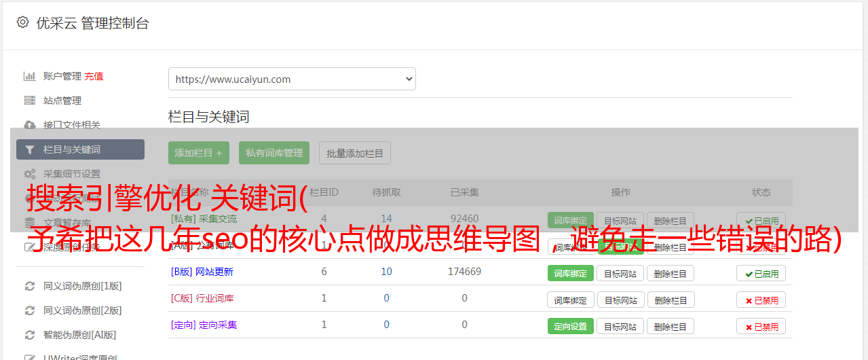Click the 状态 column header
The width and height of the screenshot is (868, 360).
[x=761, y=192]
